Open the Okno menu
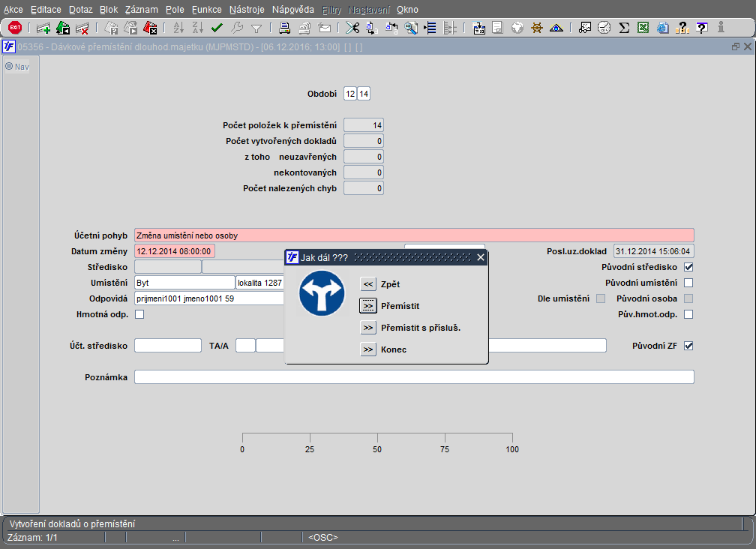The height and width of the screenshot is (549, 756). pos(407,10)
